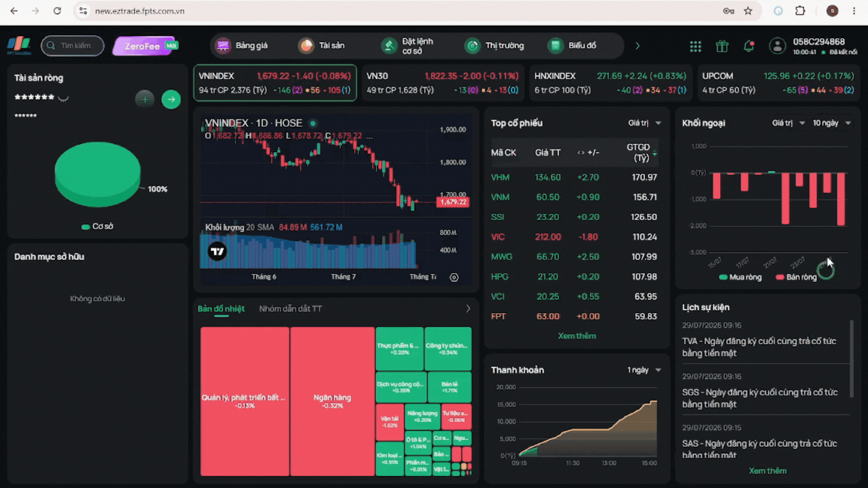Click the Bảng giá icon

point(223,46)
